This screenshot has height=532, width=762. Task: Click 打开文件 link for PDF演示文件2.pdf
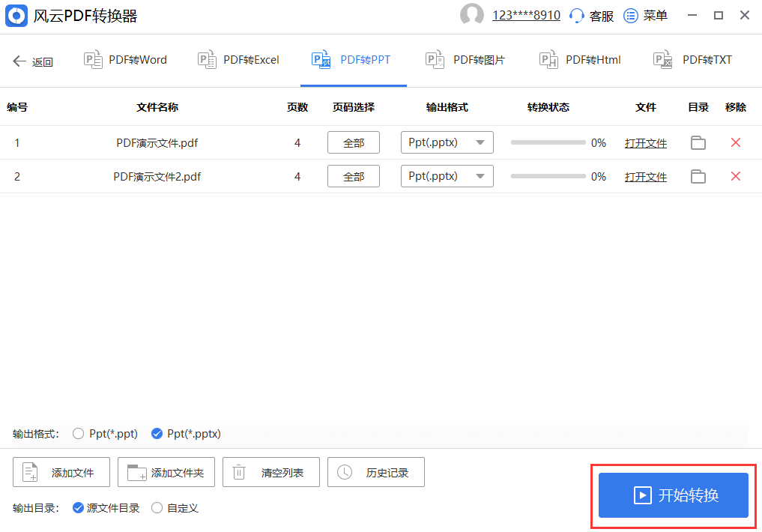645,177
